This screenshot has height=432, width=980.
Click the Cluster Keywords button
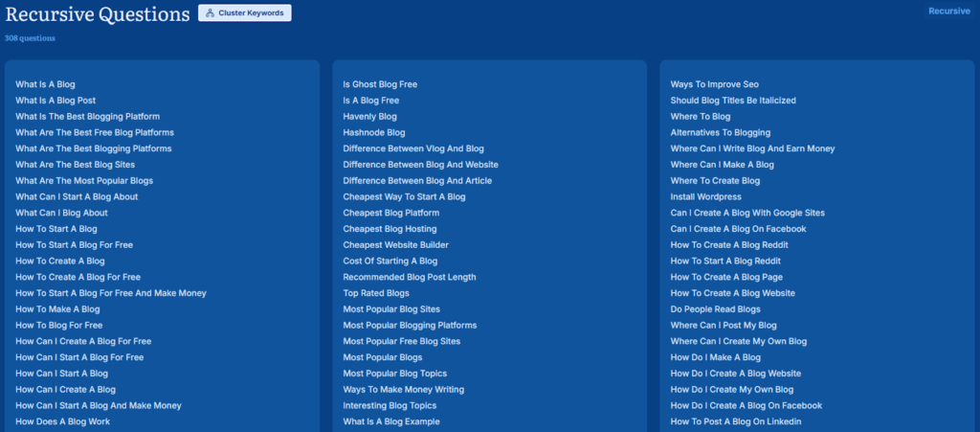245,13
